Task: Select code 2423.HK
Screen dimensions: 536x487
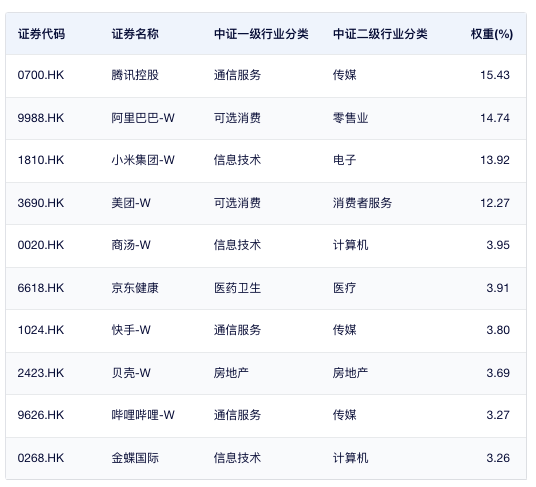Action: point(41,373)
